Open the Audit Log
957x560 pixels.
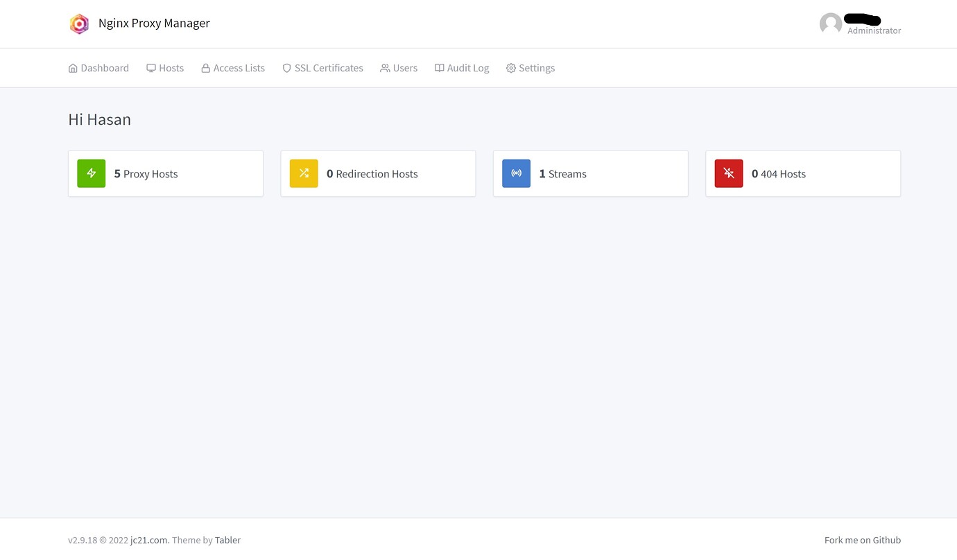[468, 68]
